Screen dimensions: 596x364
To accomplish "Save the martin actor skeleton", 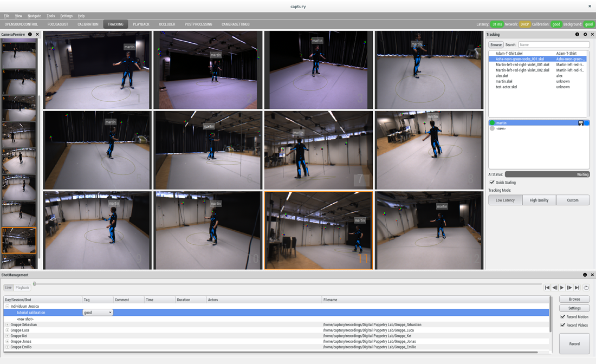I will [581, 123].
